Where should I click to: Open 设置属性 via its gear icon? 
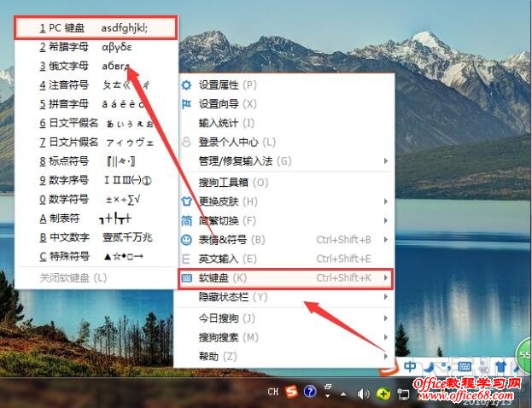click(x=186, y=85)
